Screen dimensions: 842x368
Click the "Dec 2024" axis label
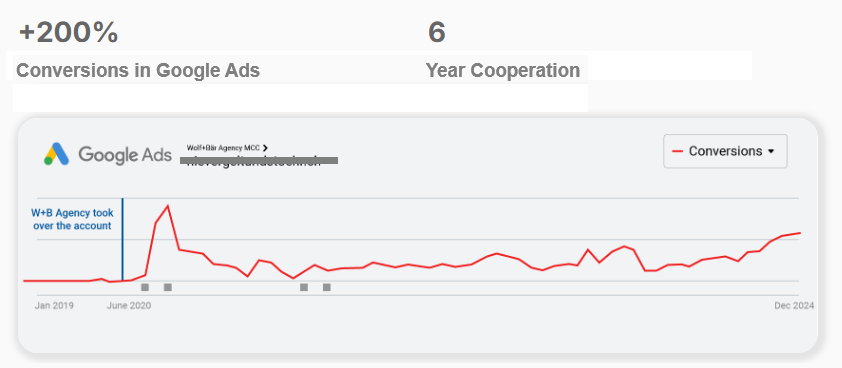click(794, 306)
